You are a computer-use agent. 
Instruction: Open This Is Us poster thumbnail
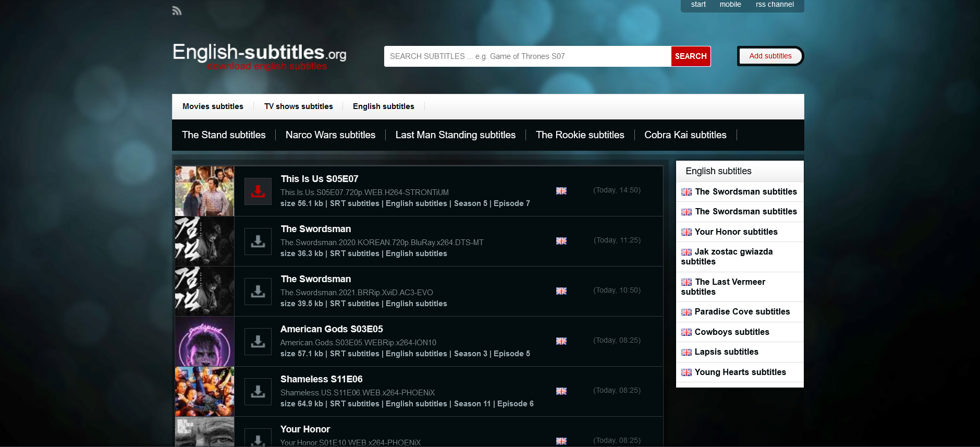[204, 191]
